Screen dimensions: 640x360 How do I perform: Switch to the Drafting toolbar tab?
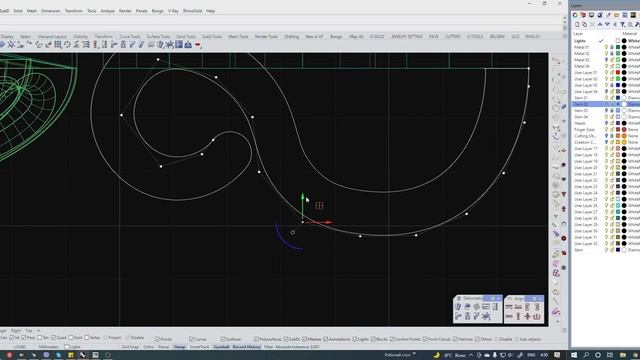tap(291, 37)
